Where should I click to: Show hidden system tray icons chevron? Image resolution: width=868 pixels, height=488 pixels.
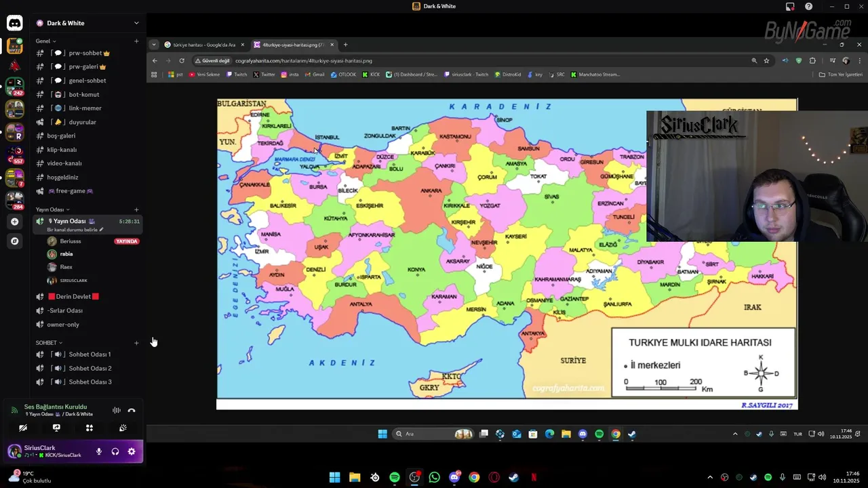pyautogui.click(x=710, y=477)
